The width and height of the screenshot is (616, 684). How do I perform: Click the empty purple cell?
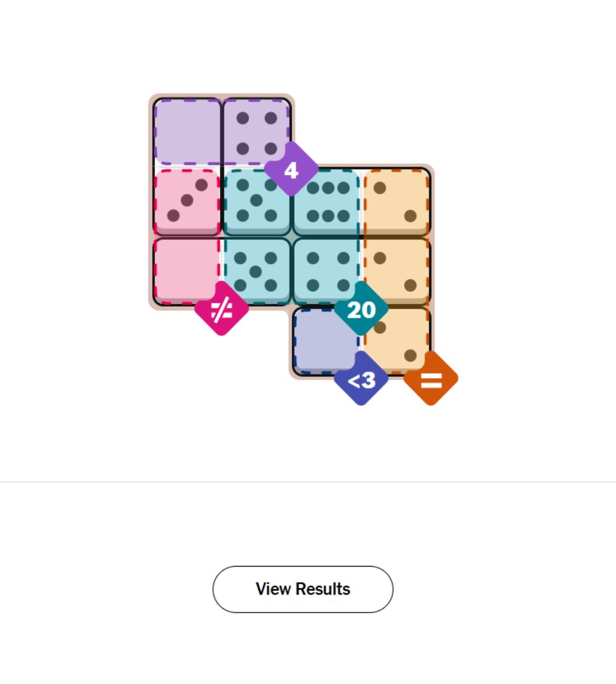coord(187,132)
